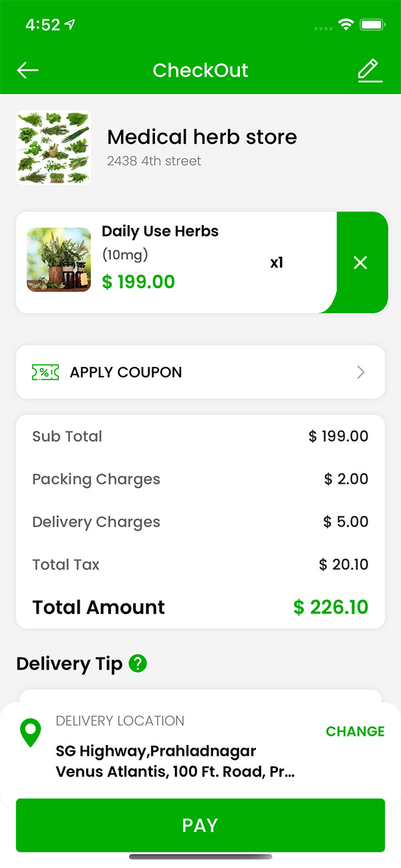The image size is (401, 868).
Task: Select the Medical herb store name
Action: [x=202, y=137]
